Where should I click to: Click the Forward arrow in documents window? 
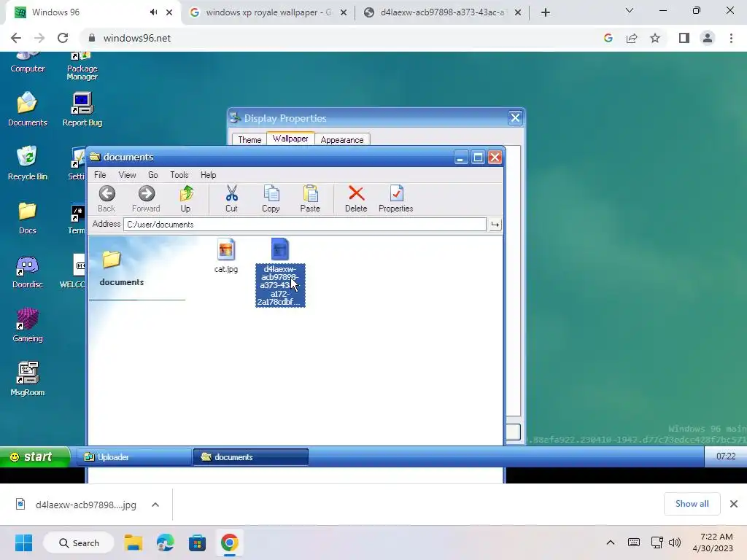(146, 198)
